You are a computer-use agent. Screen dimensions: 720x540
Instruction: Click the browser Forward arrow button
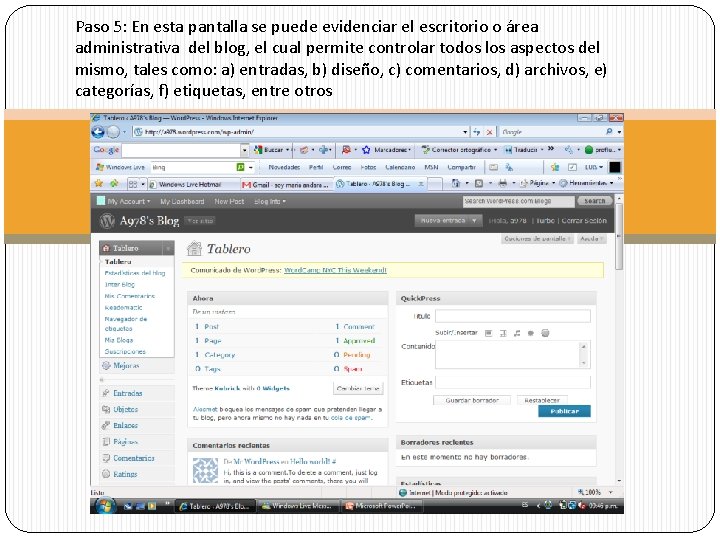[x=113, y=132]
